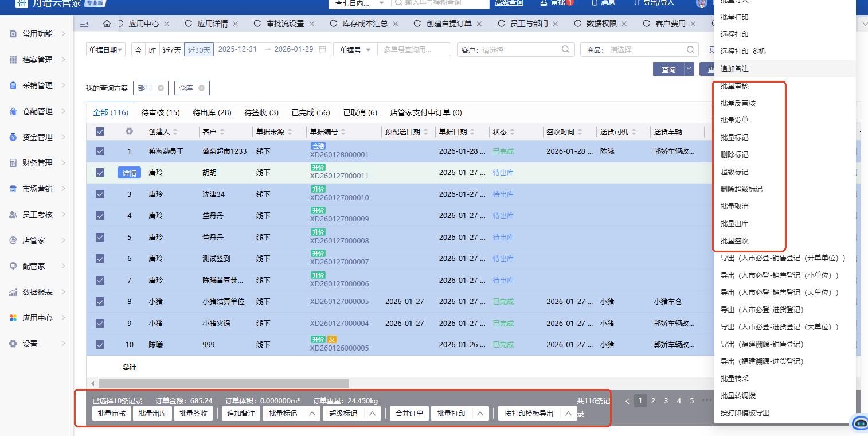
Task: Uncheck the checkbox for row 1
Action: coord(100,151)
